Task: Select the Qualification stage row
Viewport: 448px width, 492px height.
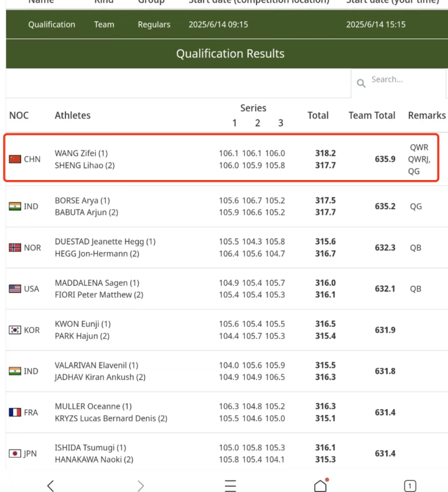Action: click(x=52, y=25)
